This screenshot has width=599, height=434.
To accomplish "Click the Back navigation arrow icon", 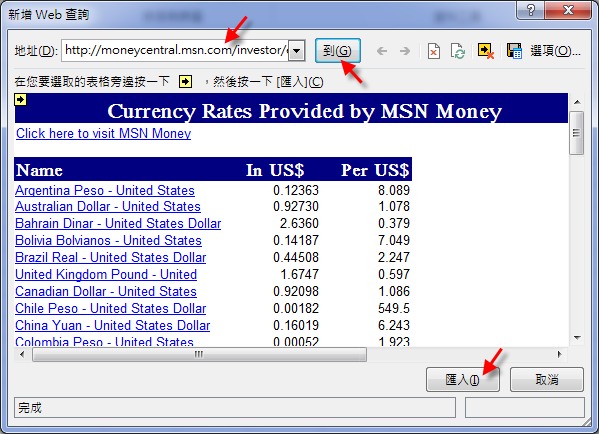I will pyautogui.click(x=382, y=51).
